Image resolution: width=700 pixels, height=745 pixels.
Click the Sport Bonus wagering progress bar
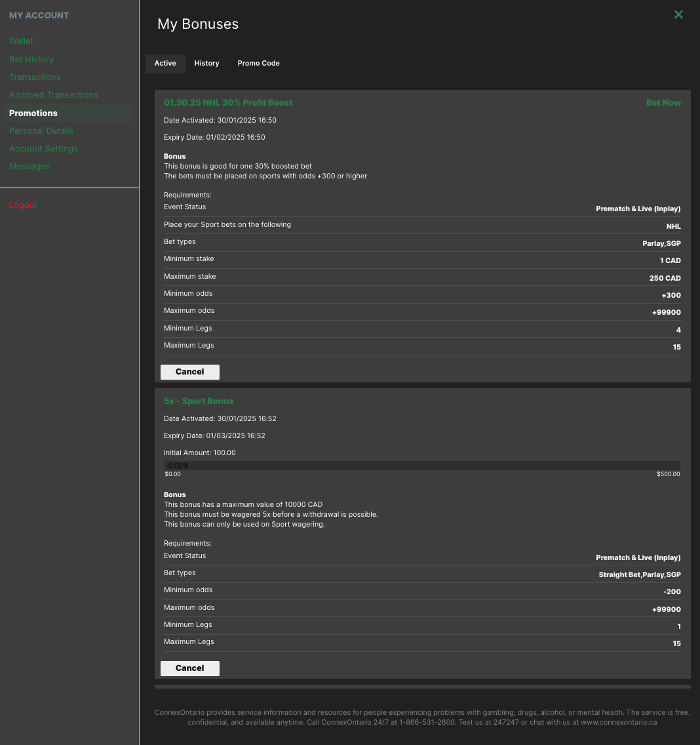[423, 466]
